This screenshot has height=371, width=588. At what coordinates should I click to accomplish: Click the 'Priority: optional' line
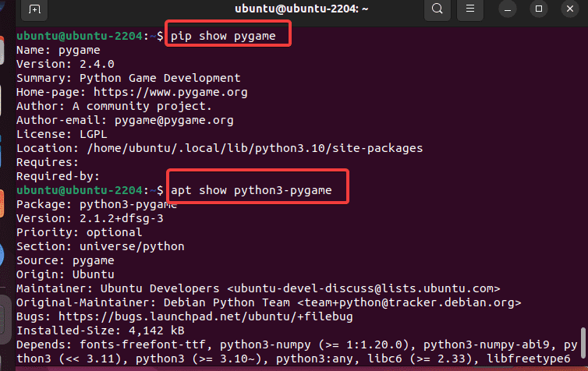[79, 232]
